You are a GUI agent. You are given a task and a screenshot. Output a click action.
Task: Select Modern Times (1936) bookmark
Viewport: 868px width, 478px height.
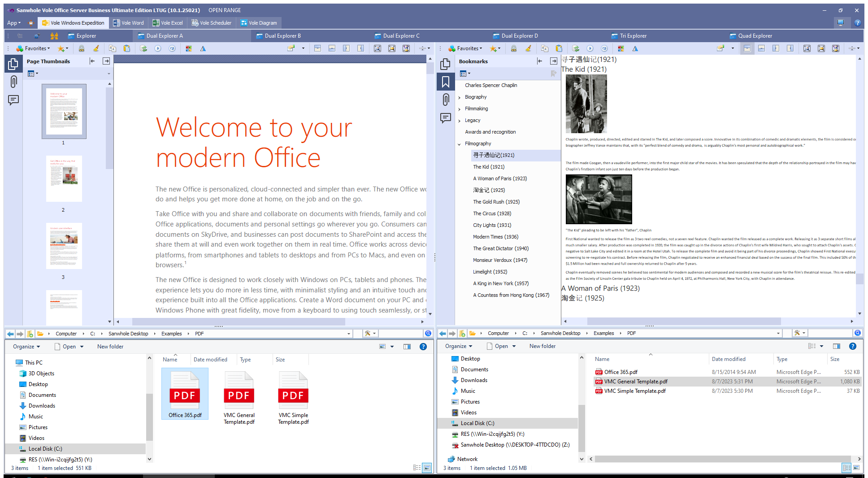point(495,237)
